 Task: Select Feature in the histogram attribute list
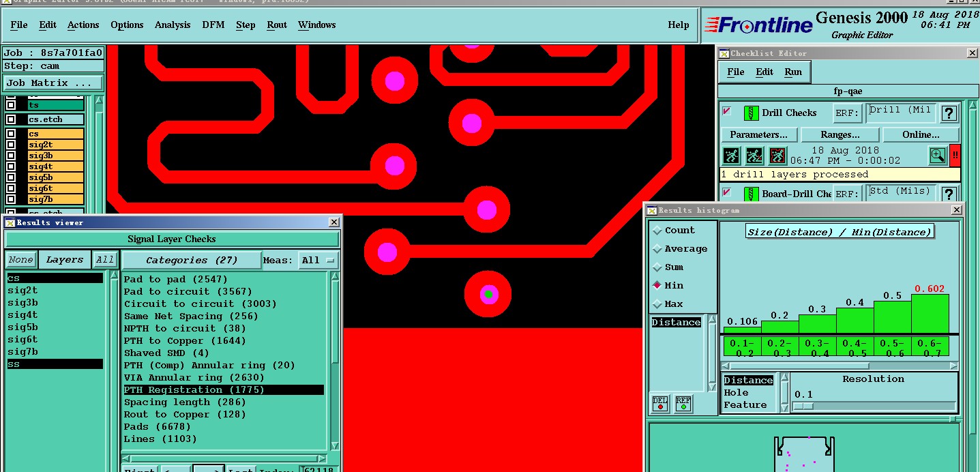749,405
